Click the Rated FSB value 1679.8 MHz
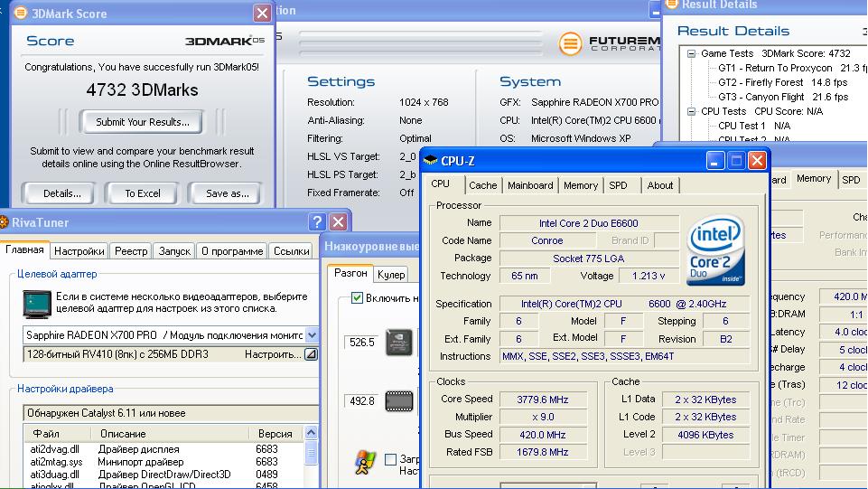The image size is (868, 489). [543, 452]
